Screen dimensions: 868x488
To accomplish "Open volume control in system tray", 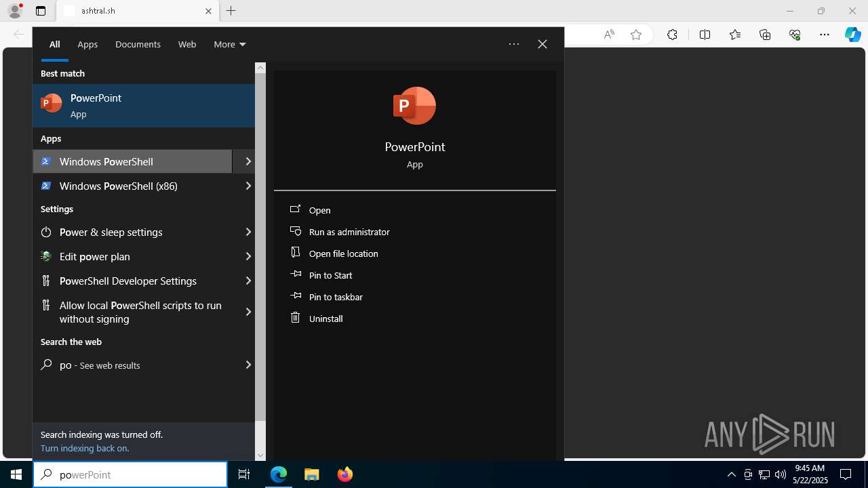I will pos(781,474).
